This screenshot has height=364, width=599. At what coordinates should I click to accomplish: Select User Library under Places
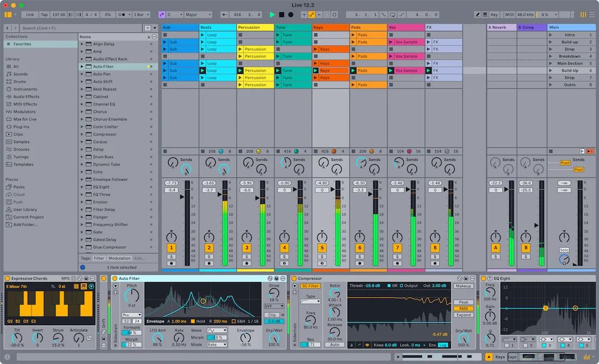click(x=25, y=209)
